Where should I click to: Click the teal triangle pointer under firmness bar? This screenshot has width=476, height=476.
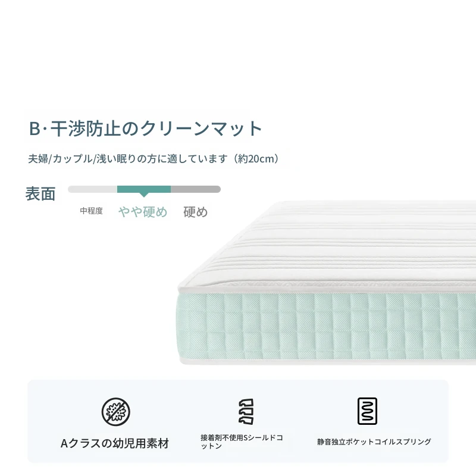pyautogui.click(x=144, y=195)
